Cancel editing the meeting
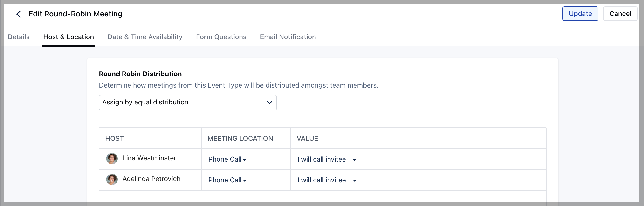 coord(620,14)
